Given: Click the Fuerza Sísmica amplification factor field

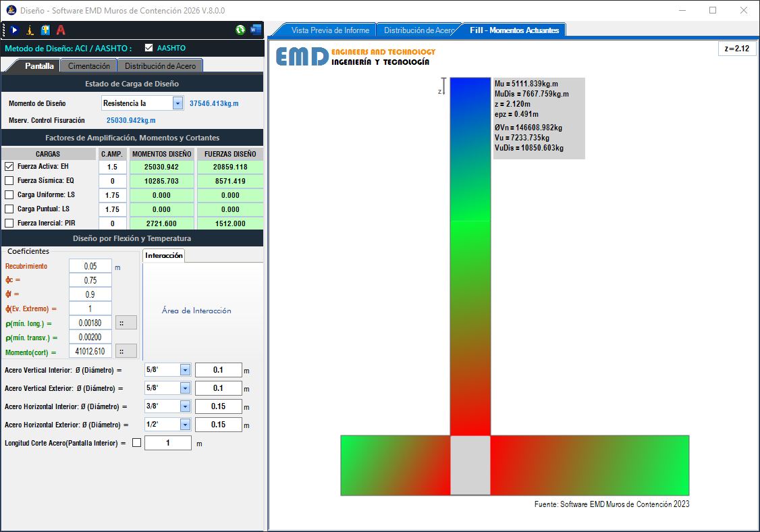Looking at the screenshot, I should click(113, 181).
